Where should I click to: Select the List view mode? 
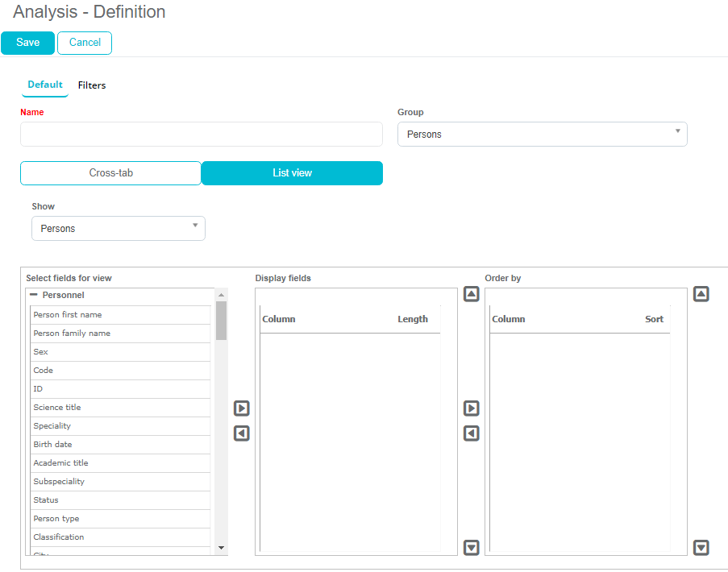292,173
